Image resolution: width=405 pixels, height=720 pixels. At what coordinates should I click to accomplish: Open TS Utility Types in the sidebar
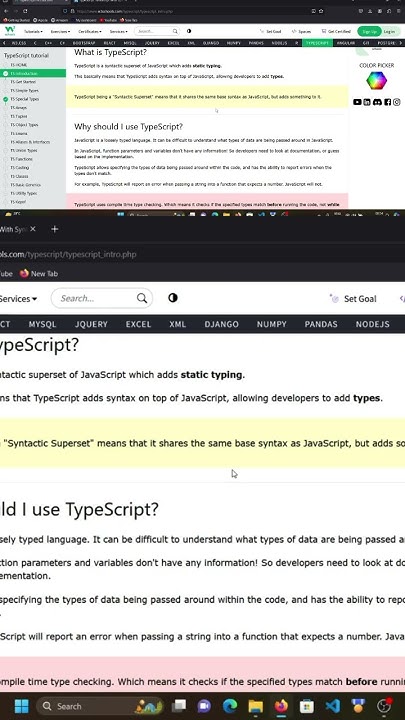point(24,193)
